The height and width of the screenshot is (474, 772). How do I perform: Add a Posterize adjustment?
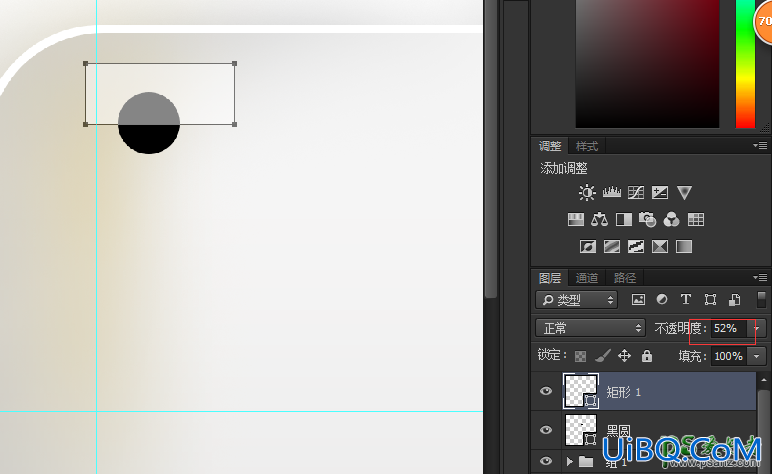(x=611, y=246)
